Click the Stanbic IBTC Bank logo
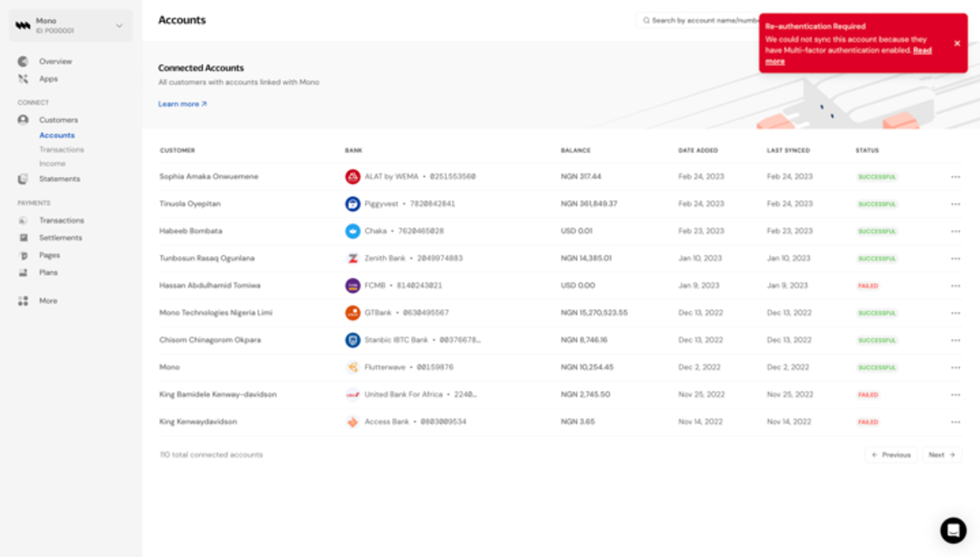Image resolution: width=980 pixels, height=557 pixels. click(x=353, y=340)
